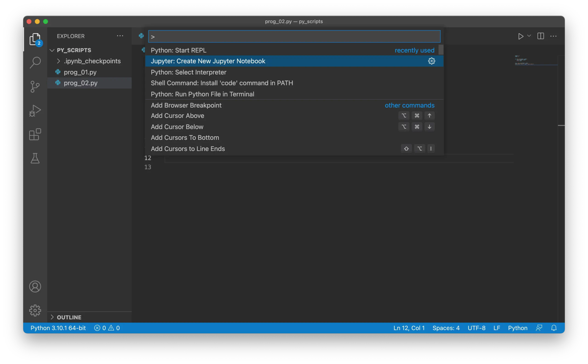Viewport: 588px width, 364px height.
Task: Click the settings gear icon for Jupyter command
Action: [x=431, y=61]
